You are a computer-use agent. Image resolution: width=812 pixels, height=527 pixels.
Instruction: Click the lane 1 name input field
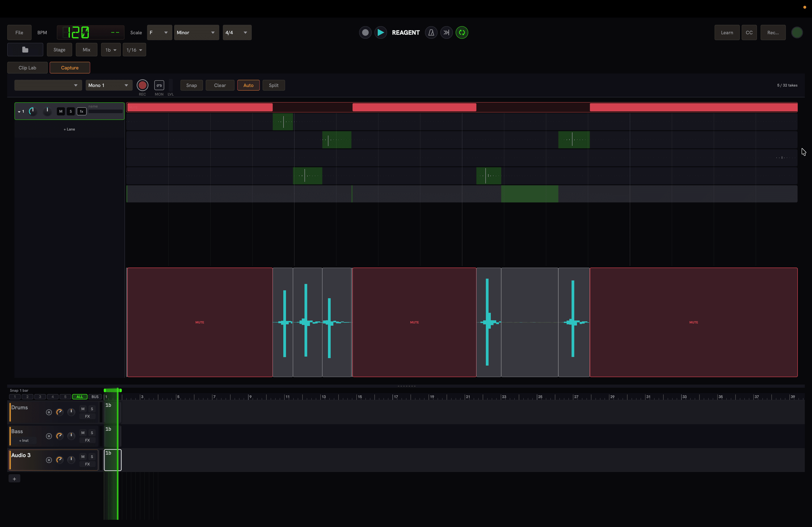click(105, 112)
